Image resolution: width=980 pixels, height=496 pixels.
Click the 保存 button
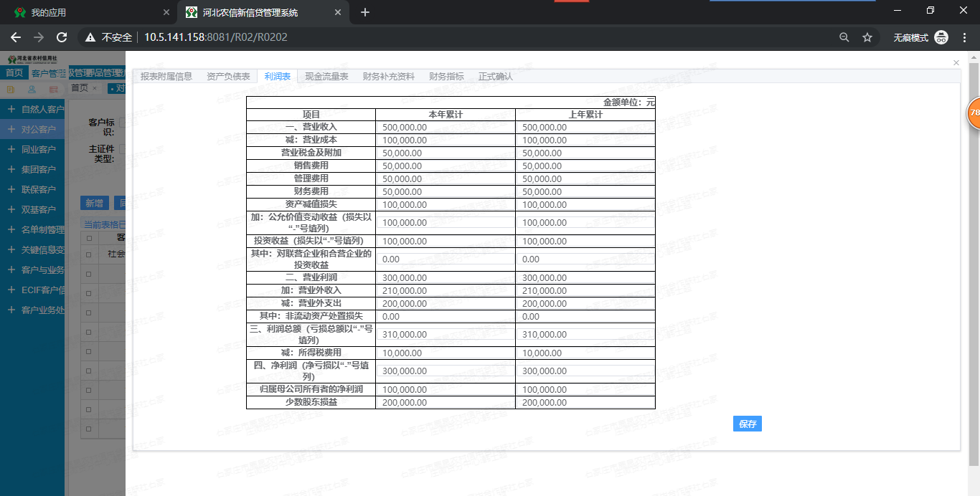747,424
